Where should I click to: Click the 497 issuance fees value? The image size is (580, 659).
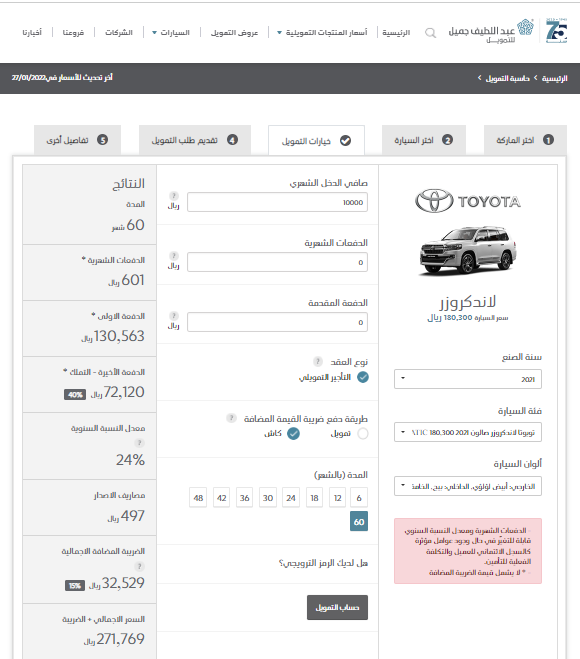[x=133, y=515]
